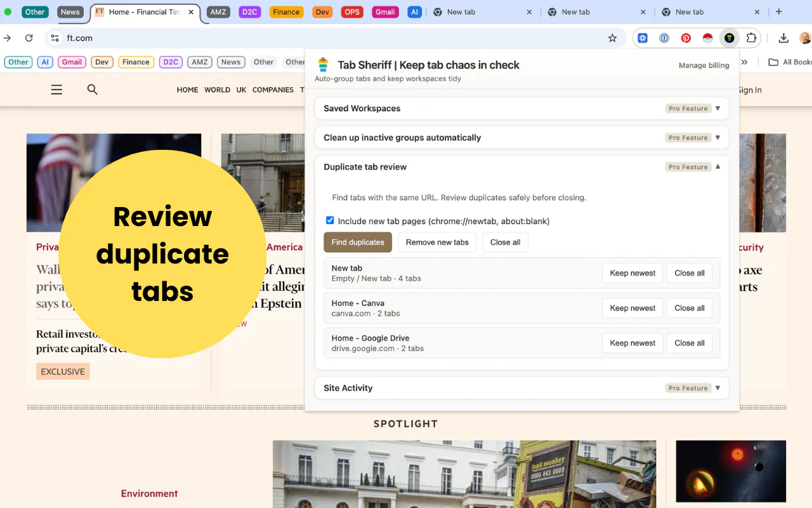Go to WORLD in the FT navigation
Viewport: 812px width, 508px height.
coord(217,90)
